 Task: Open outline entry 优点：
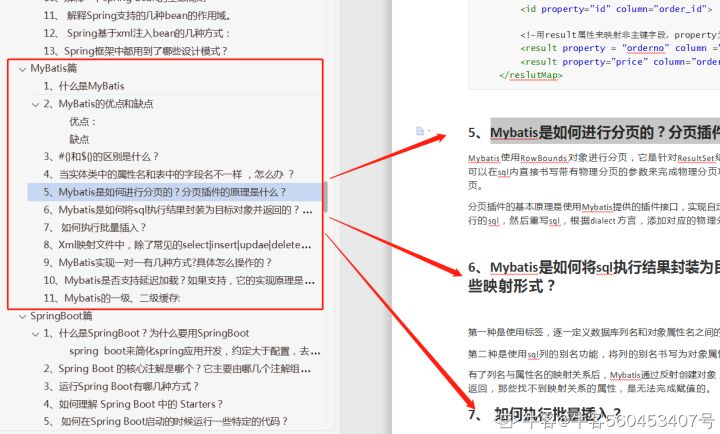tap(83, 121)
